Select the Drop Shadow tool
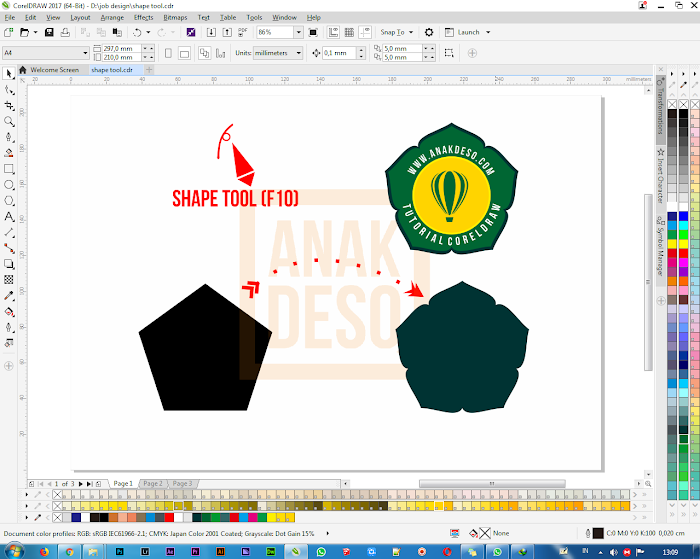The height and width of the screenshot is (559, 700). 9,264
